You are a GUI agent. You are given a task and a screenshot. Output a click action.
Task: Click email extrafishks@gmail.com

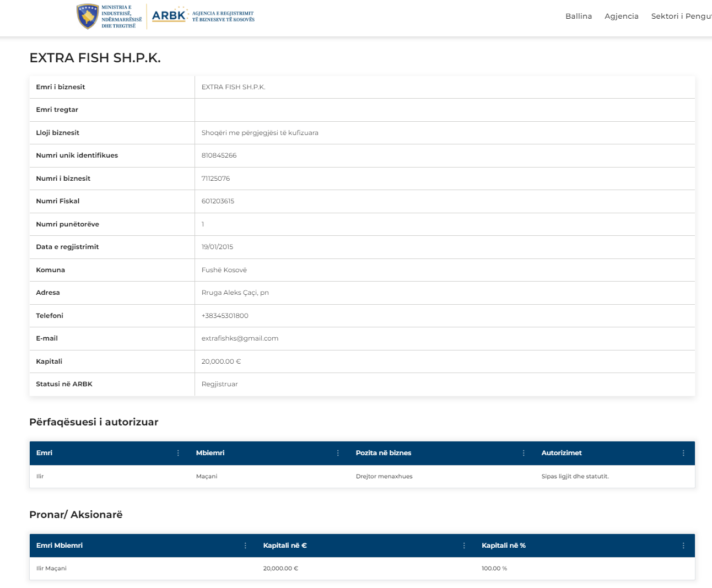pos(240,338)
